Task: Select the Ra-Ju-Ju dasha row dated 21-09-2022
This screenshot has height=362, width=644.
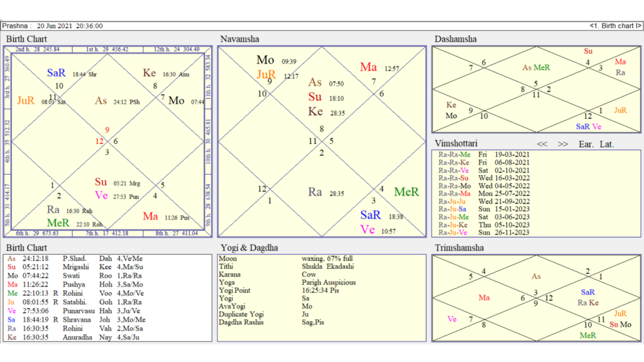Action: 484,202
